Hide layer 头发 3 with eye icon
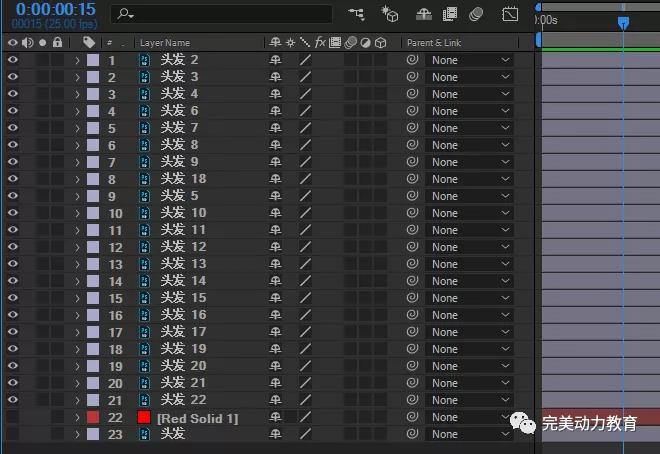This screenshot has height=454, width=660. tap(12, 77)
